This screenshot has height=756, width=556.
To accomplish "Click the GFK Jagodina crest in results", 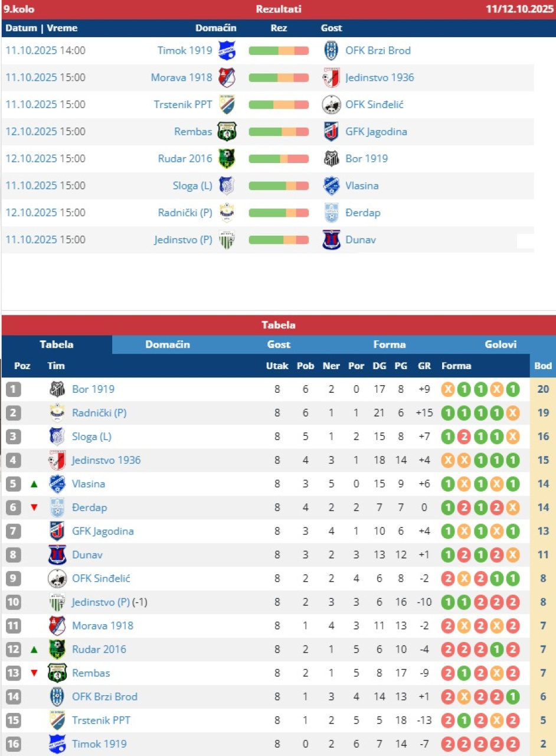I will point(331,132).
